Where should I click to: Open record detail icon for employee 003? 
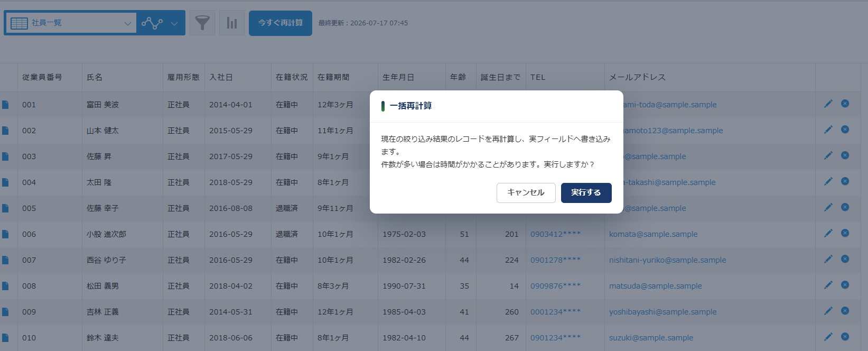[x=5, y=156]
